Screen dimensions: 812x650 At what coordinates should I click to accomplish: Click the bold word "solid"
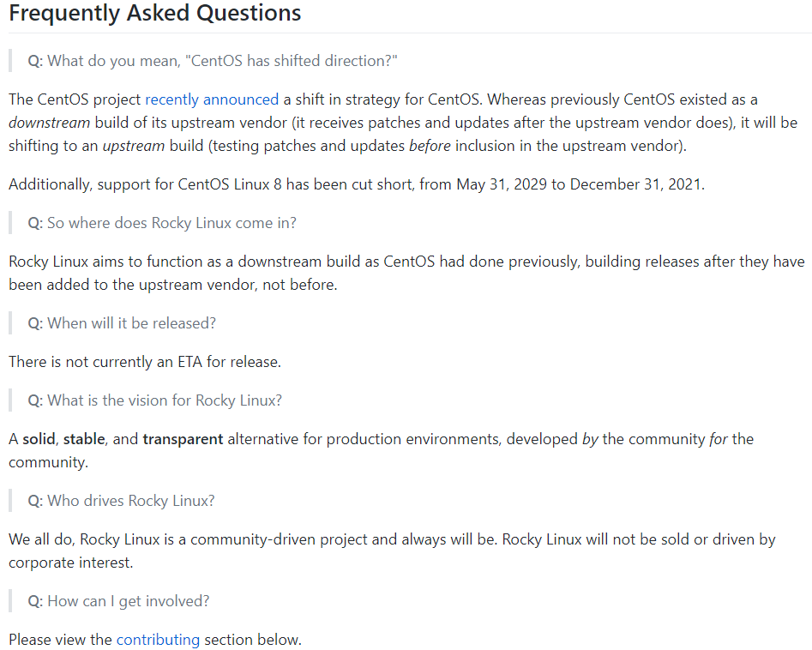39,439
